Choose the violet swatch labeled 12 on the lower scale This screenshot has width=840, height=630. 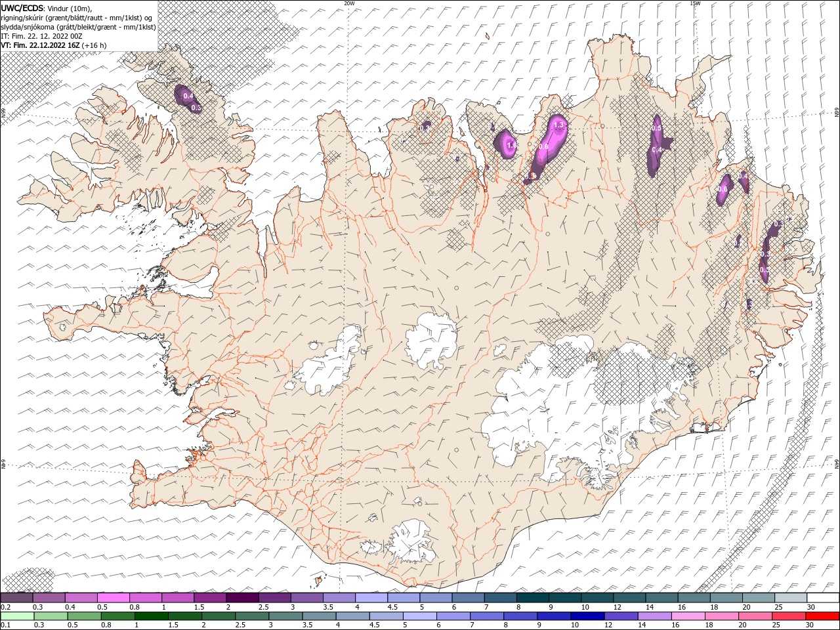[621, 616]
